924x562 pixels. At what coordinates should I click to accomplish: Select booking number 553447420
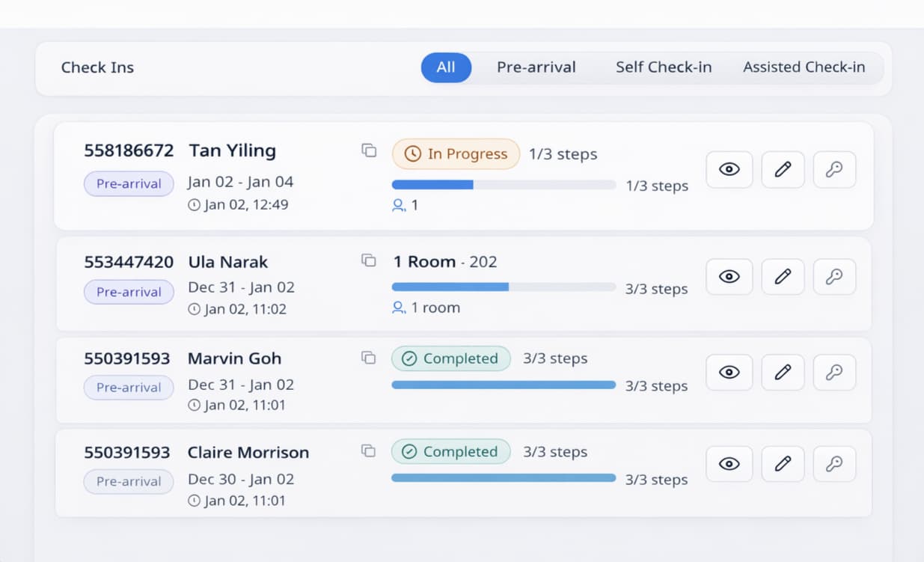pyautogui.click(x=129, y=262)
